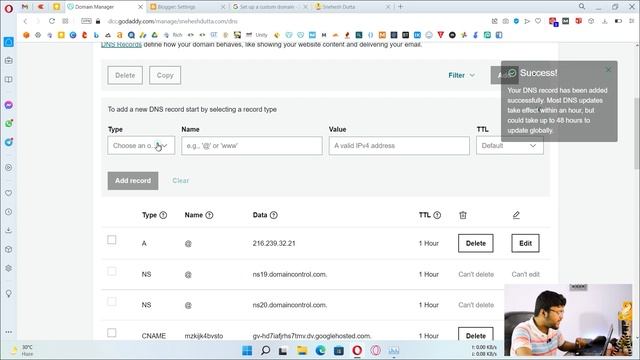Click info icon next to Data header

(x=274, y=215)
